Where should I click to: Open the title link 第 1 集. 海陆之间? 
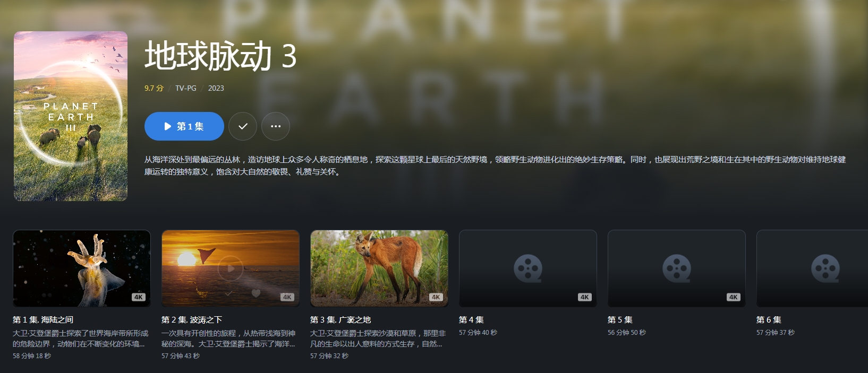coord(43,319)
